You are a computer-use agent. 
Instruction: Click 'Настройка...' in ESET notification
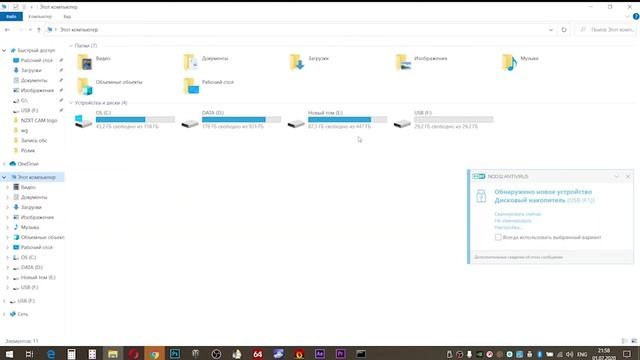pyautogui.click(x=508, y=227)
